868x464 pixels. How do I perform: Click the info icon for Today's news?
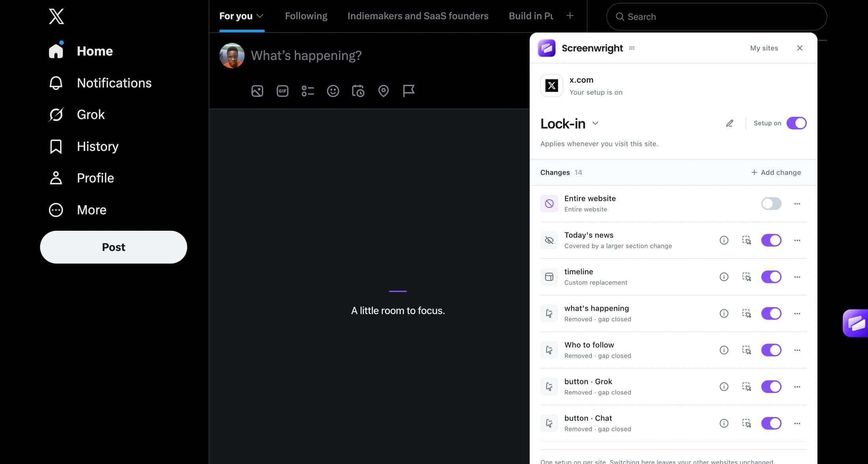pos(724,240)
